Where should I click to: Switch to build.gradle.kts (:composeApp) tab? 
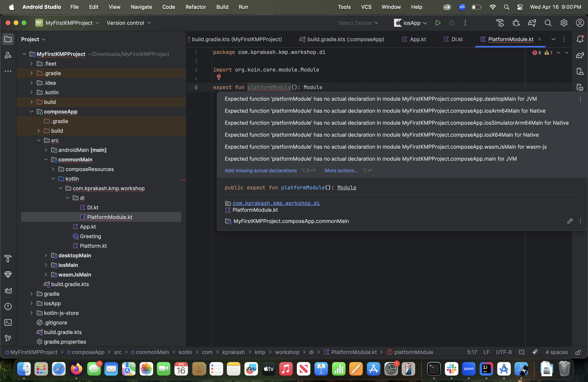coord(342,39)
